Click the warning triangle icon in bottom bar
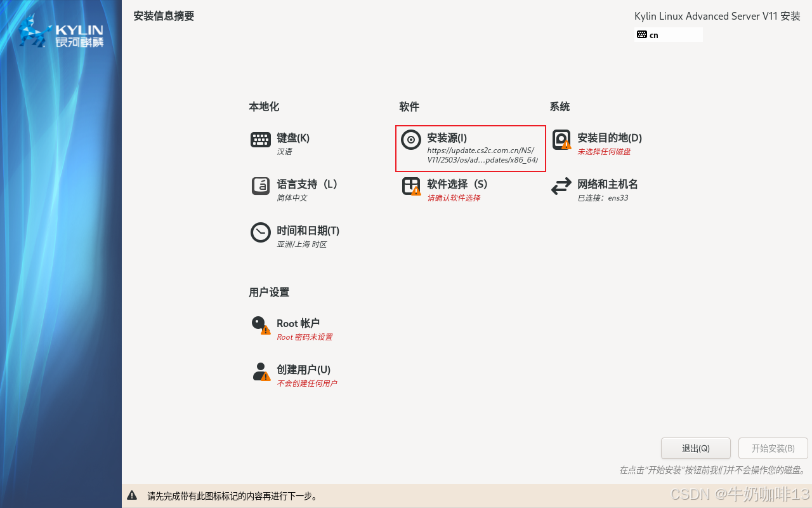 (132, 495)
